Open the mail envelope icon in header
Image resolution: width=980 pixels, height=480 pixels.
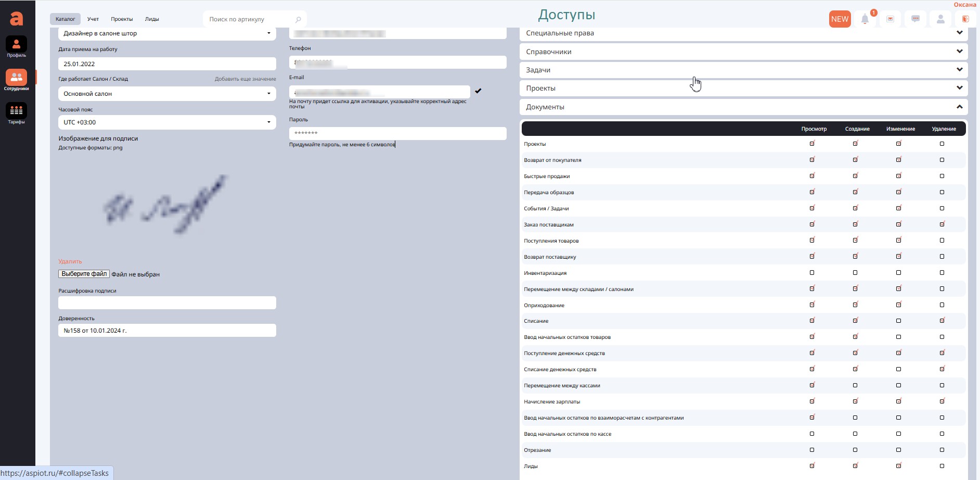click(x=890, y=19)
